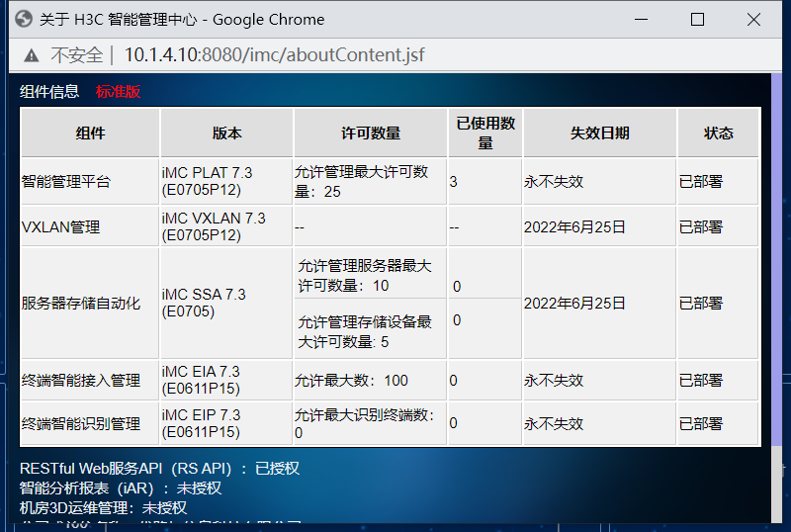This screenshot has height=532, width=791.
Task: Click the '失效日期' column header
Action: [600, 133]
